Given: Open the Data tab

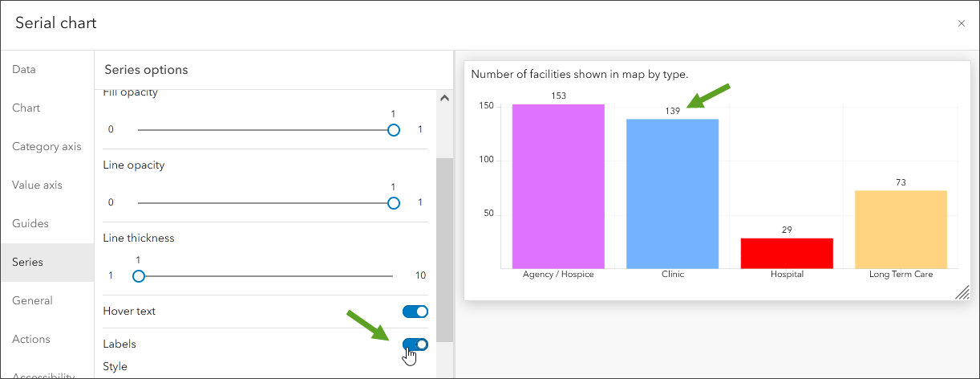Looking at the screenshot, I should tap(24, 70).
